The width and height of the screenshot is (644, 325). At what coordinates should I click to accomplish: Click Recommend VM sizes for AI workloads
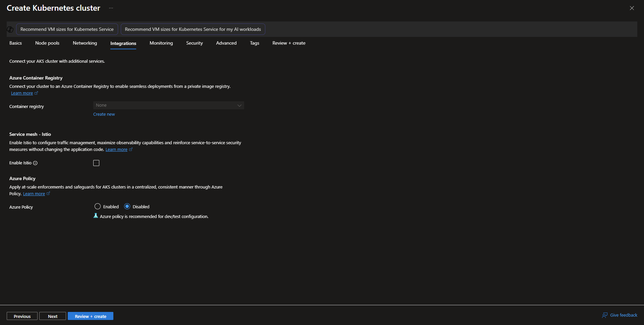coord(193,30)
